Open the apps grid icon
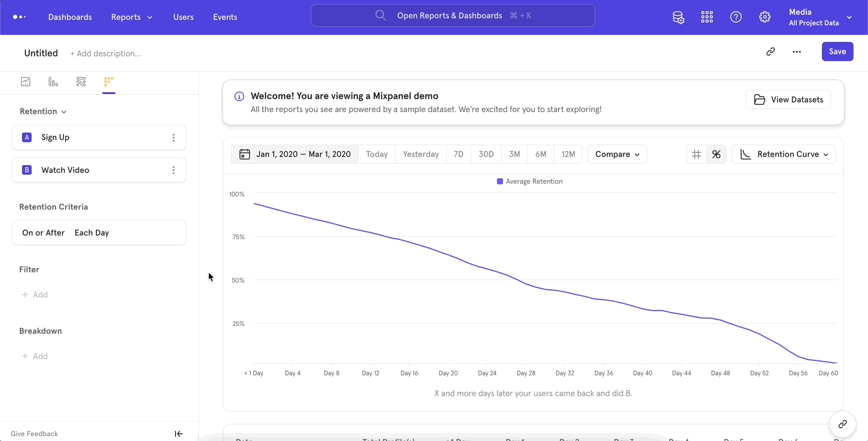The image size is (868, 441). coord(706,17)
